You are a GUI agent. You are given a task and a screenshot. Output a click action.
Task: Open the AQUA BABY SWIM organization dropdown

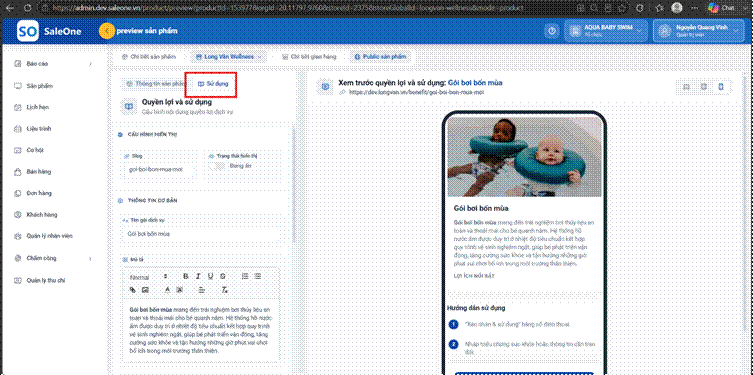(607, 31)
